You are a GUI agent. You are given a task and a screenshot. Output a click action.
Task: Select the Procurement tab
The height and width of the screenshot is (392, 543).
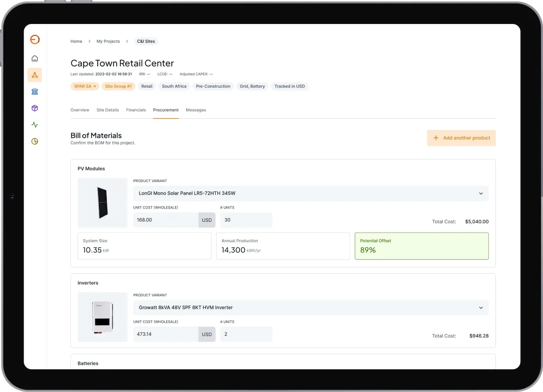[x=166, y=110]
